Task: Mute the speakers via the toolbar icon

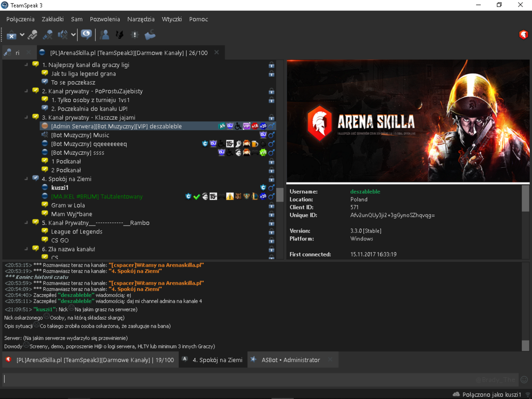Action: pyautogui.click(x=63, y=35)
